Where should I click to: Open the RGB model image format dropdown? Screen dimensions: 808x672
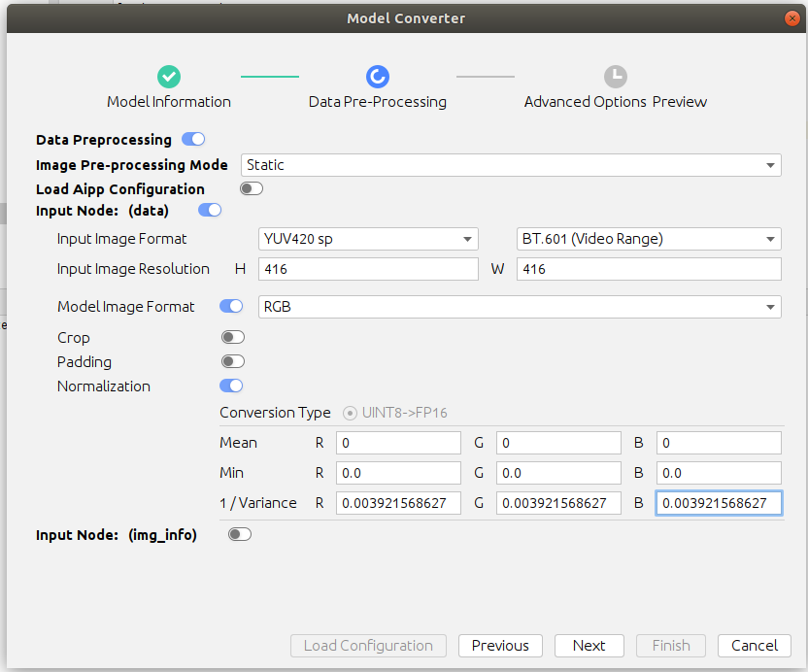coord(520,307)
